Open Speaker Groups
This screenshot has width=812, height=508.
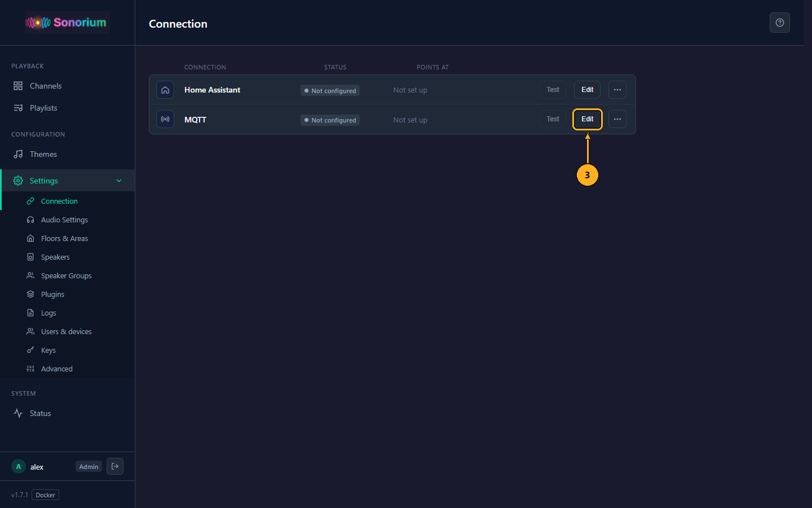(68, 275)
